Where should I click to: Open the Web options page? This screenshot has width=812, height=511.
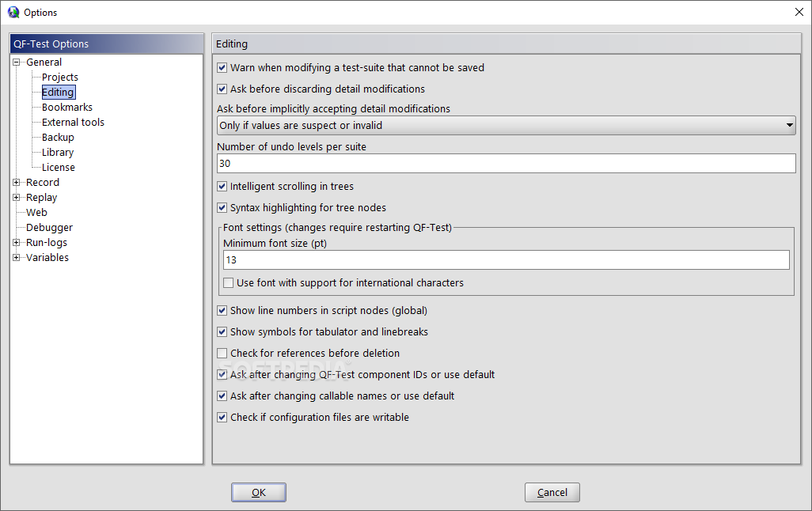36,212
